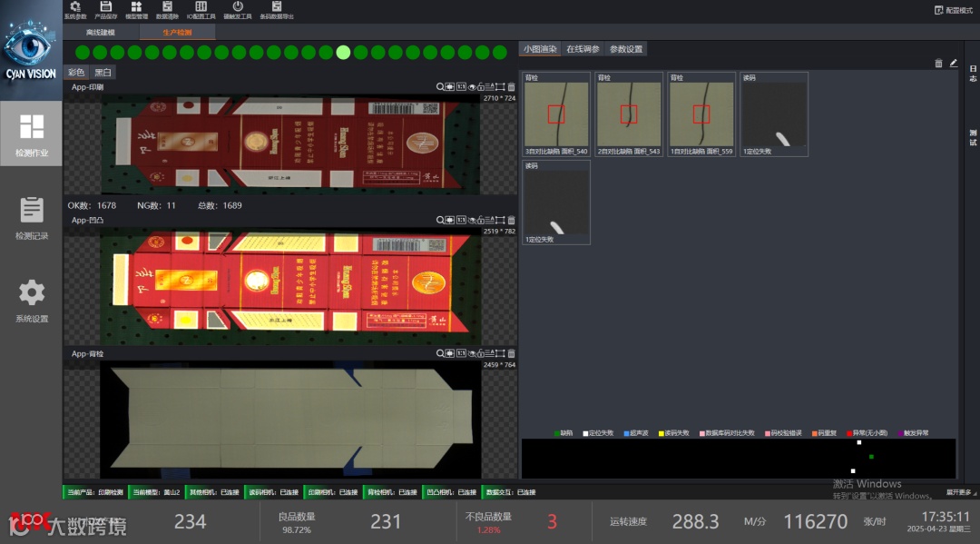Screen dimensions: 980x544
Task: Click trash icon in App-凹凸 panel
Action: pos(511,220)
